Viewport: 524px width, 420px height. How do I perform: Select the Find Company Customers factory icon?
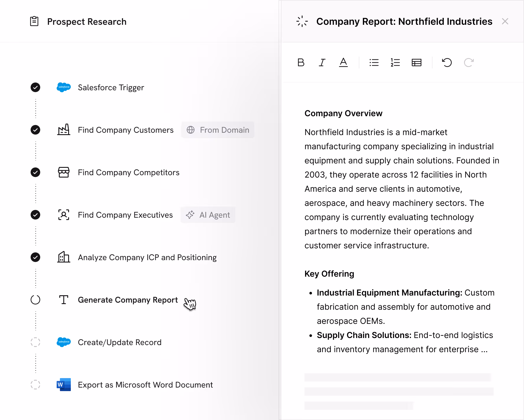click(63, 130)
